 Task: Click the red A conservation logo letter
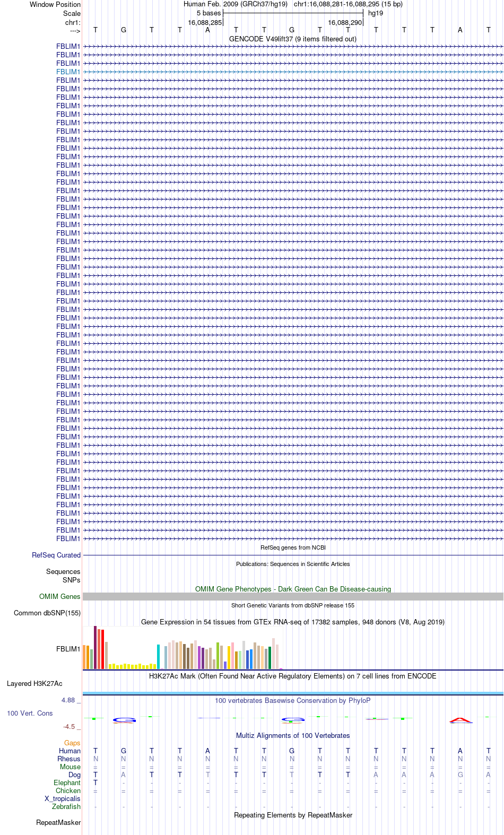coord(460,720)
